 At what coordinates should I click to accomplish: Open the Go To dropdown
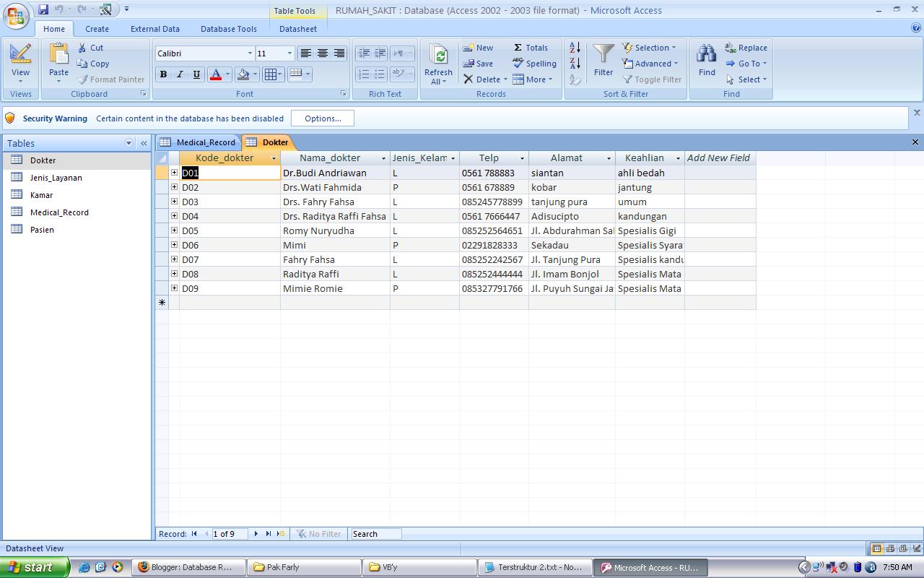pyautogui.click(x=746, y=64)
